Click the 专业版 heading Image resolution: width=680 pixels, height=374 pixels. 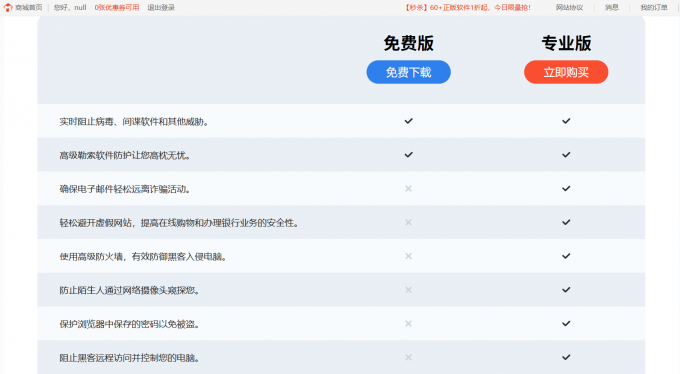(566, 43)
